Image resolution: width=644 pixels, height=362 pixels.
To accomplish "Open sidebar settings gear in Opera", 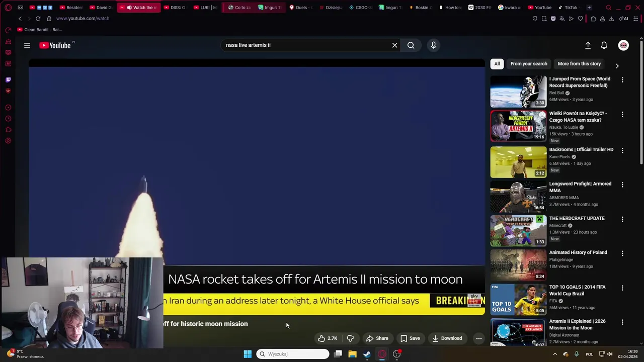I will [8, 141].
